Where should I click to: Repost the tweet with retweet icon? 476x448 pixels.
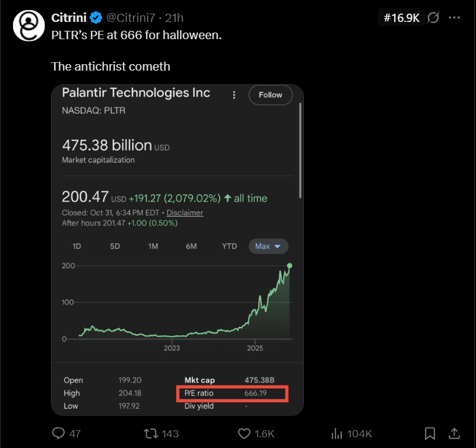(152, 433)
